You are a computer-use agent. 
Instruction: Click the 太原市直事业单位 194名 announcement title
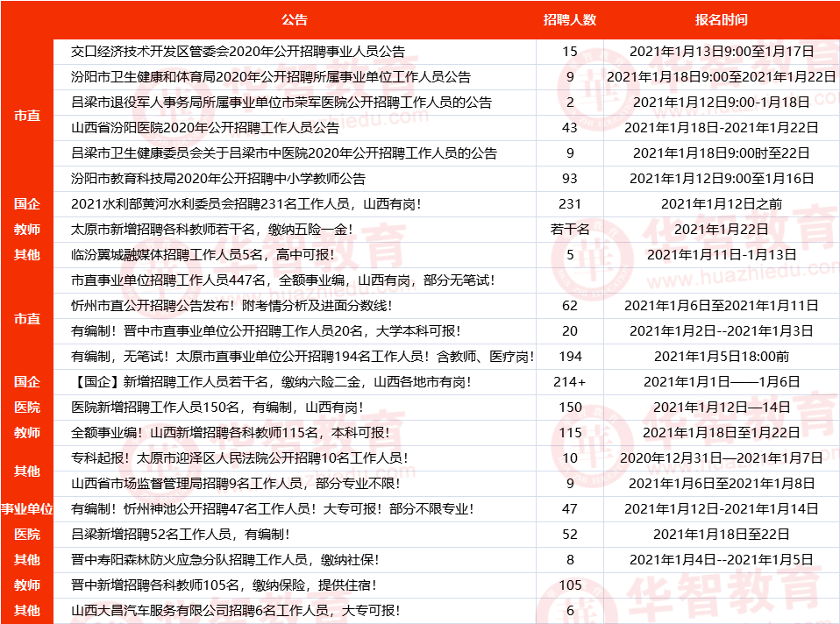pyautogui.click(x=303, y=357)
